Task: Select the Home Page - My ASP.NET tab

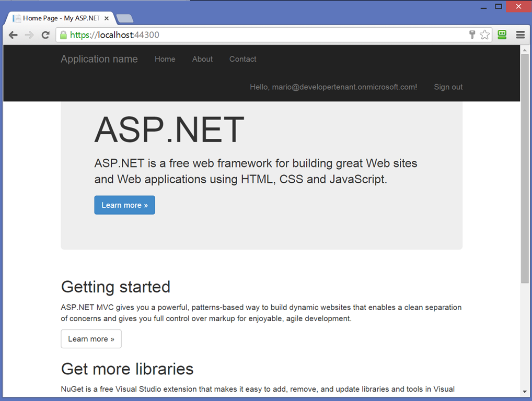Action: click(61, 18)
